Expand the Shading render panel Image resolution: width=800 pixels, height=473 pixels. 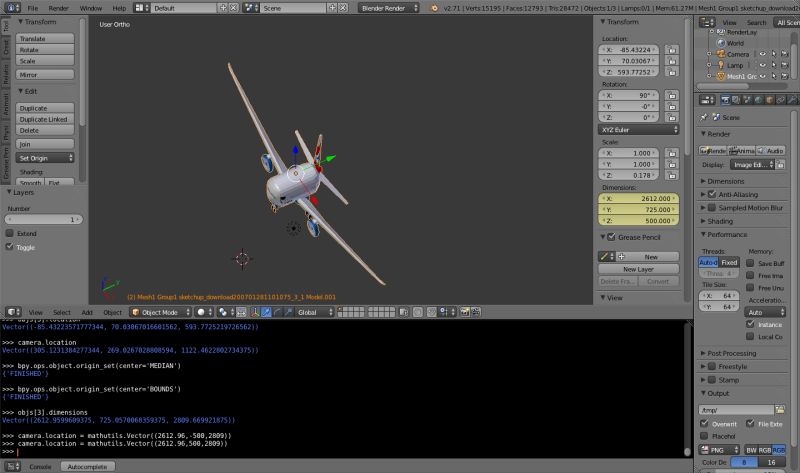coord(719,221)
